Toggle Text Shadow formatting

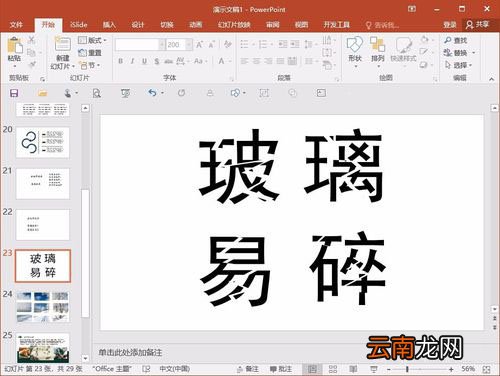click(x=157, y=61)
